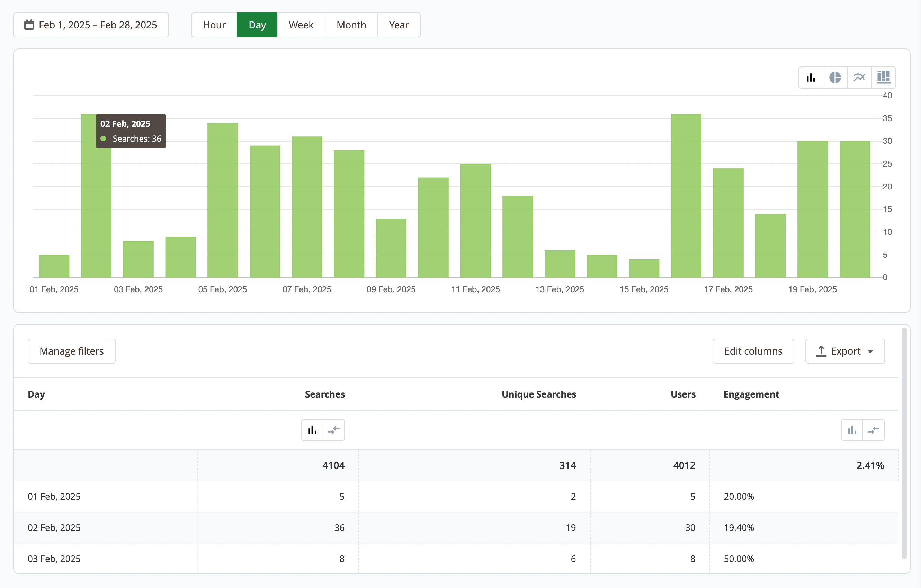Select the Year granularity tab
The width and height of the screenshot is (921, 588).
tap(399, 25)
